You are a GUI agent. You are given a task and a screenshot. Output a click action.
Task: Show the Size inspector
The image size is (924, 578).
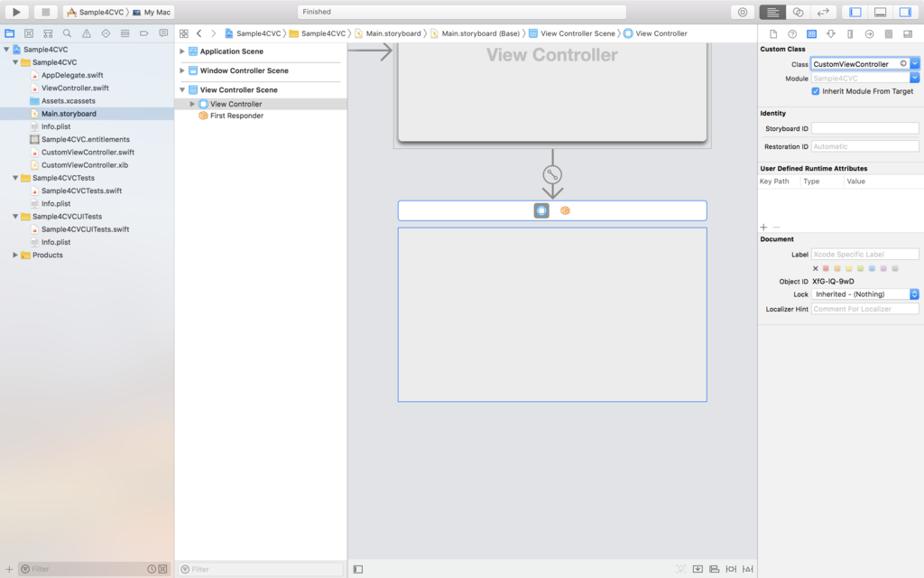(850, 34)
